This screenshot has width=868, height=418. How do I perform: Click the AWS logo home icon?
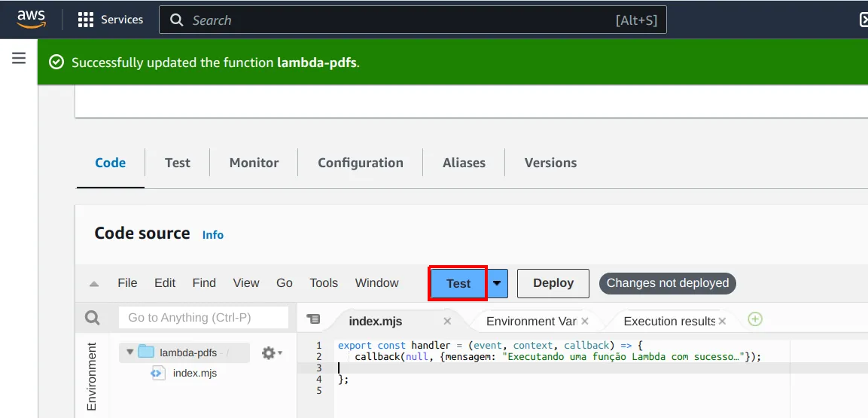pyautogui.click(x=31, y=20)
